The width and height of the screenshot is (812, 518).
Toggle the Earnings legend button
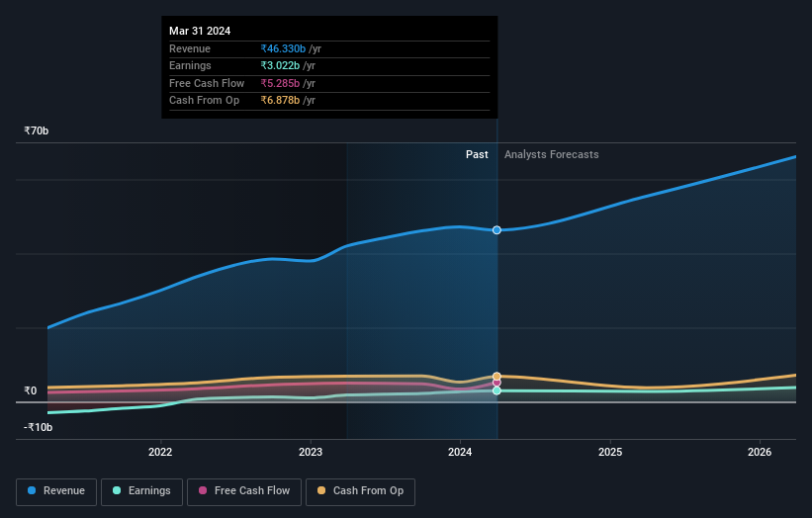[141, 491]
